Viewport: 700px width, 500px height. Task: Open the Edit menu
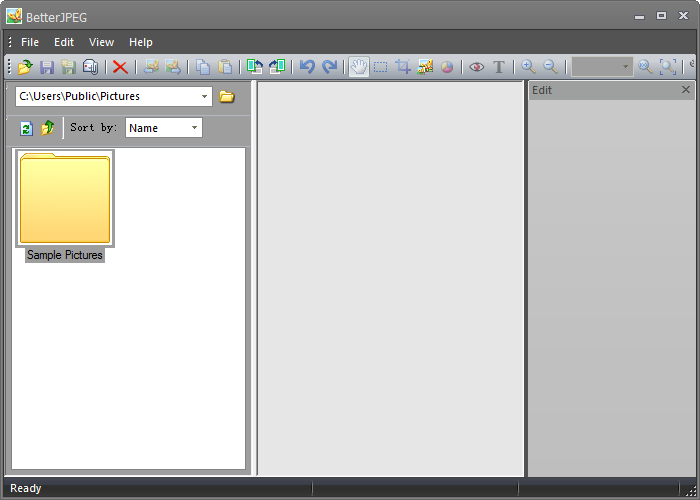coord(64,42)
